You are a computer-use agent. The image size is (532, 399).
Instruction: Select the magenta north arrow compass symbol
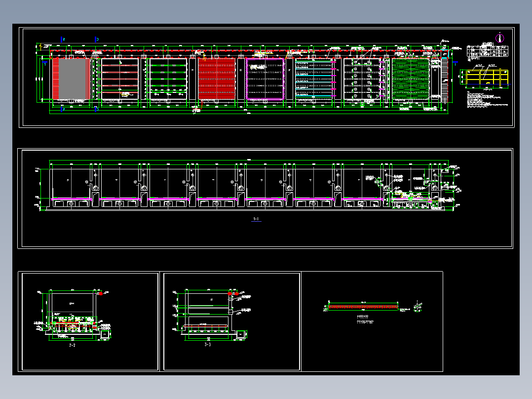point(500,38)
